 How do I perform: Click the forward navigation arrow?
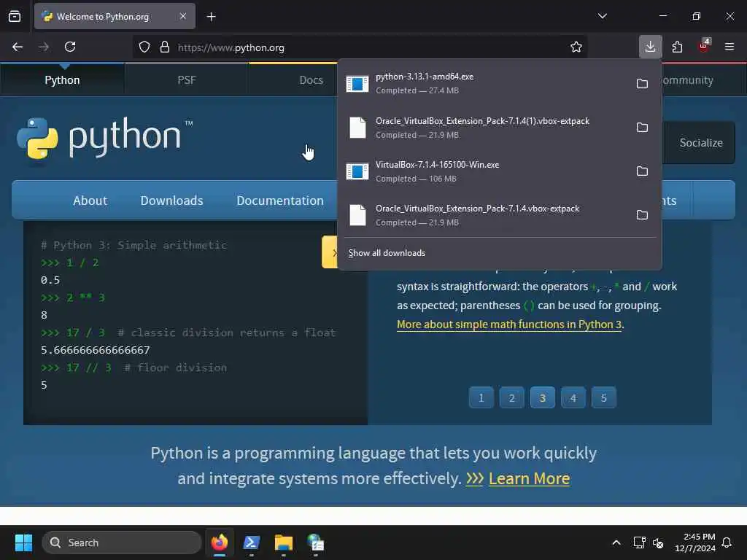[x=44, y=47]
